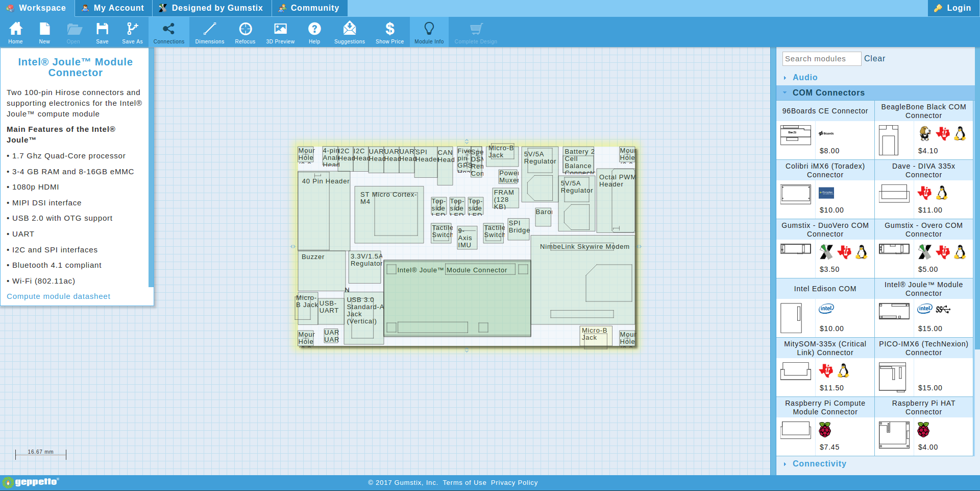Open the 3D Preview

[280, 33]
